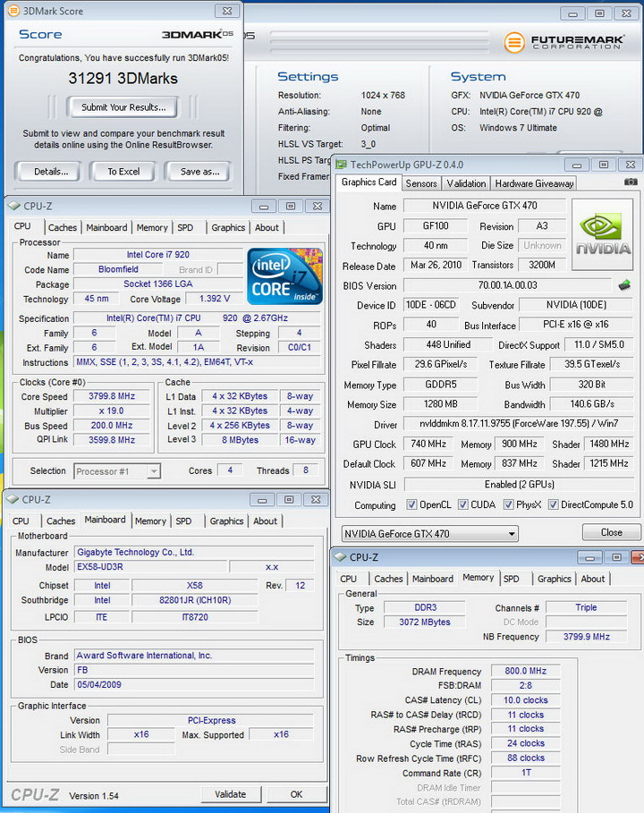Click To Excel button

(123, 172)
